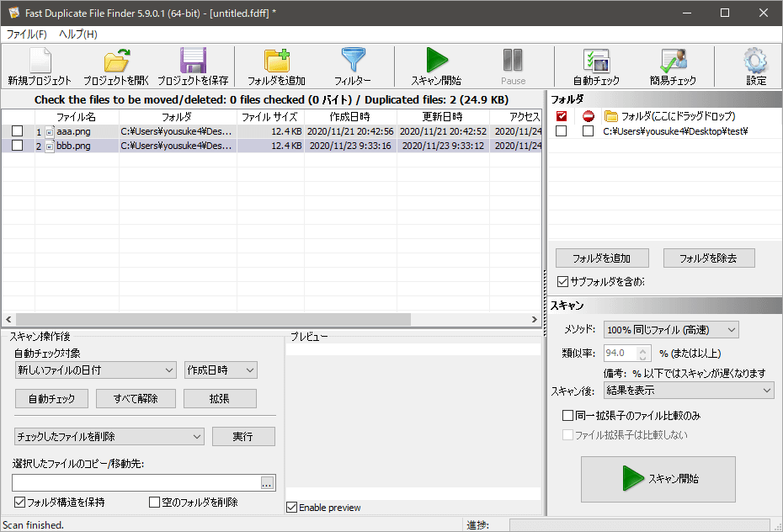The image size is (783, 532).
Task: Open the scan method dropdown
Action: 669,329
